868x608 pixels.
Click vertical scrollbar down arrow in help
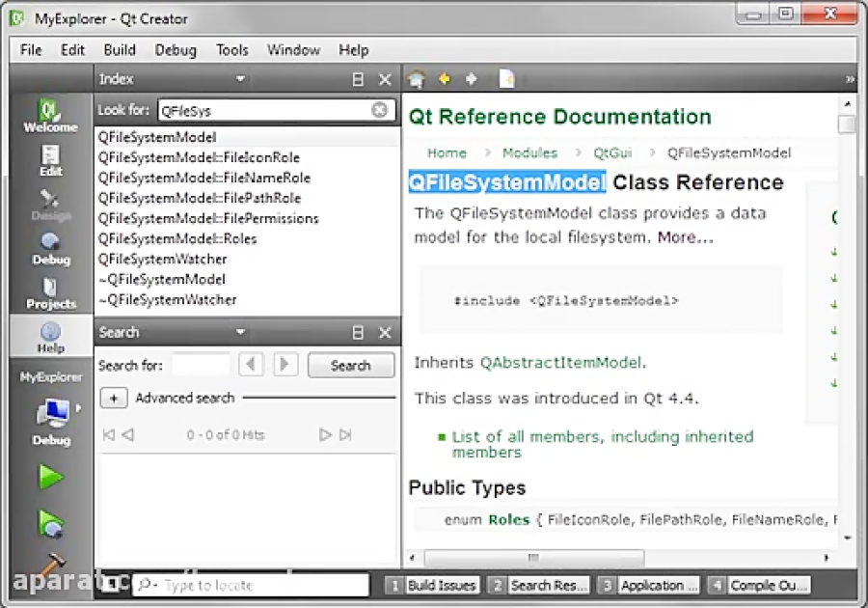coord(847,538)
